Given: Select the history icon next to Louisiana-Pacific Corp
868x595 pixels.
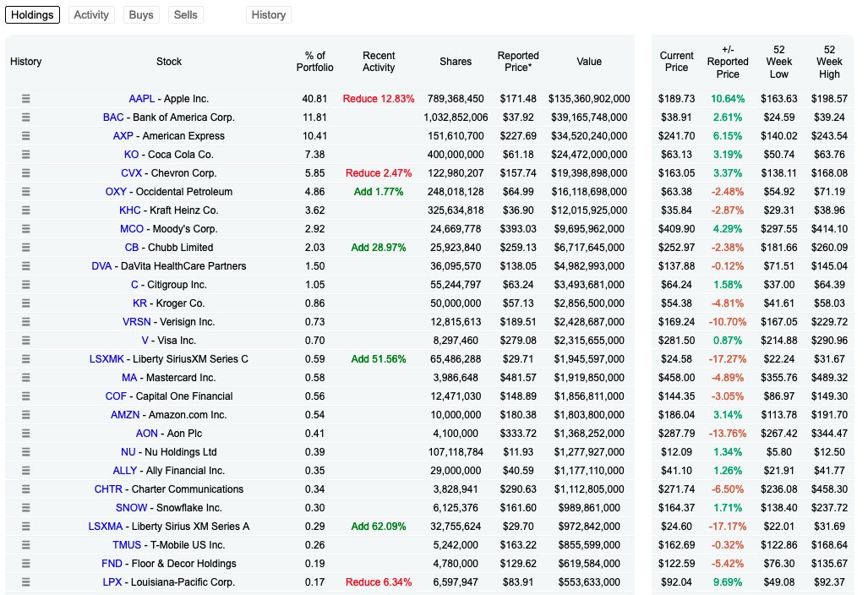Looking at the screenshot, I should tap(26, 581).
